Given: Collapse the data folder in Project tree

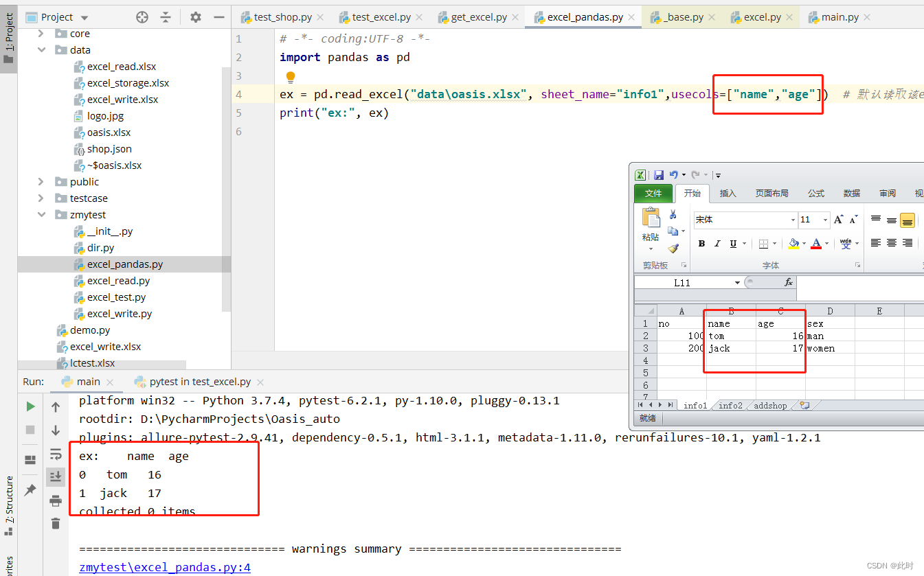Looking at the screenshot, I should pyautogui.click(x=41, y=50).
